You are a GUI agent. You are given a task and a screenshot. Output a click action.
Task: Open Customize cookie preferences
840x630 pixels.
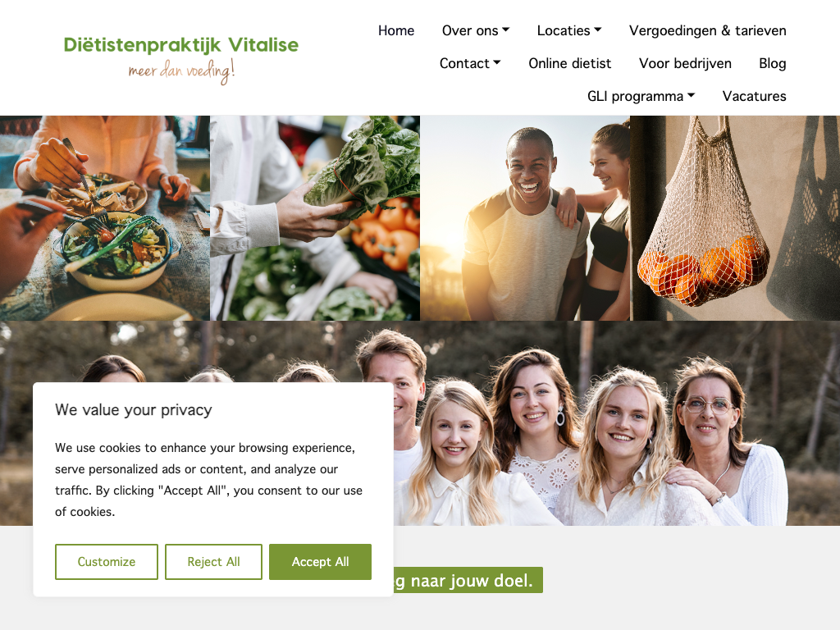(x=106, y=561)
